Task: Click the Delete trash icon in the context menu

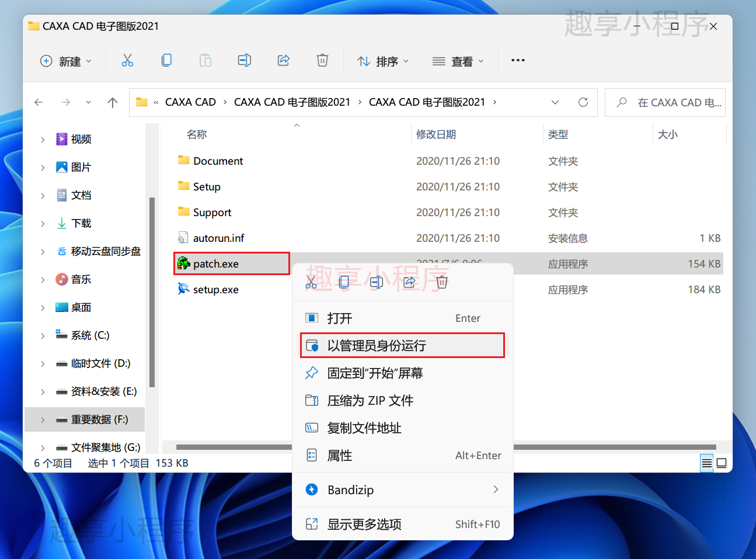Action: click(x=442, y=282)
